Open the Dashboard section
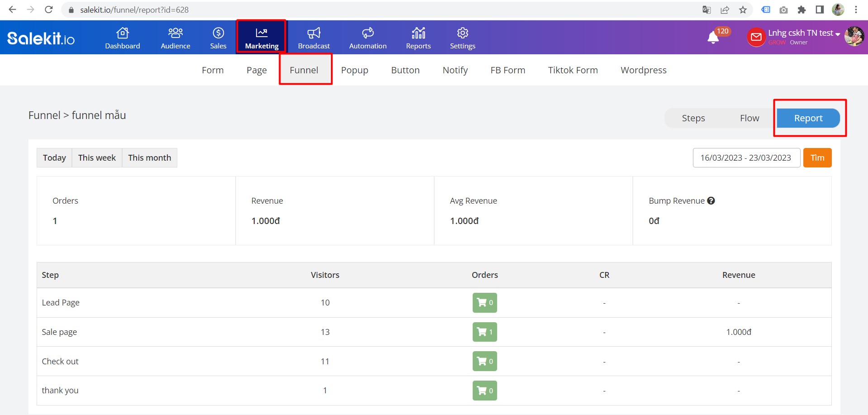 click(123, 38)
